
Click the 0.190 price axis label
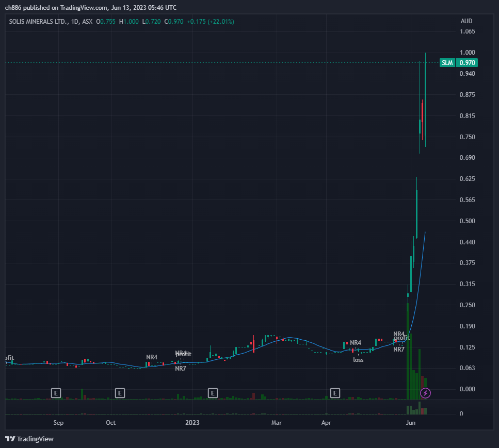[x=467, y=326]
